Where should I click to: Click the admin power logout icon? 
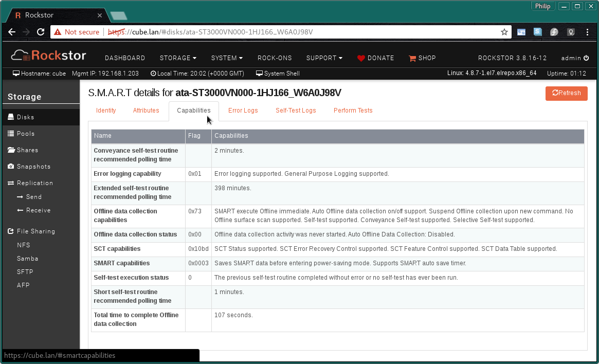click(x=586, y=58)
